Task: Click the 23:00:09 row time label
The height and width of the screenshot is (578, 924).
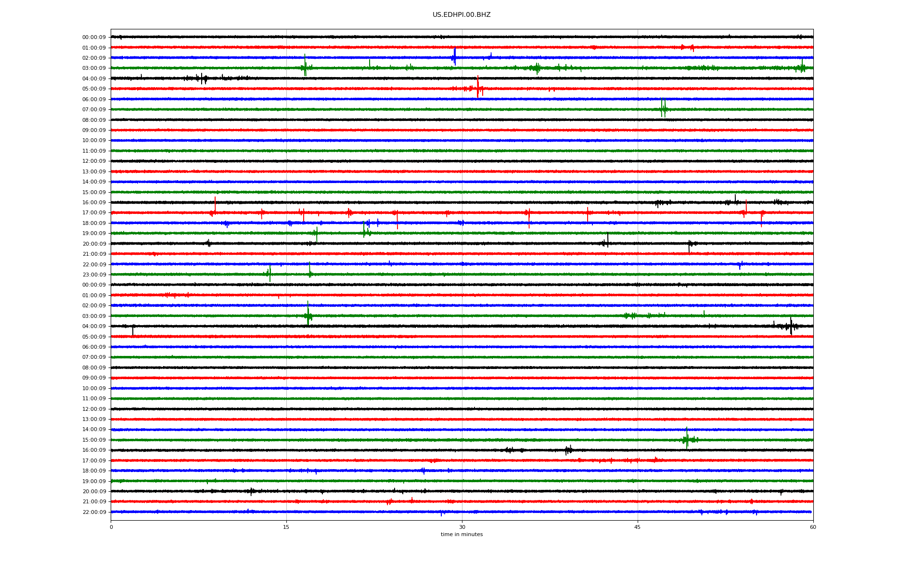Action: point(94,275)
